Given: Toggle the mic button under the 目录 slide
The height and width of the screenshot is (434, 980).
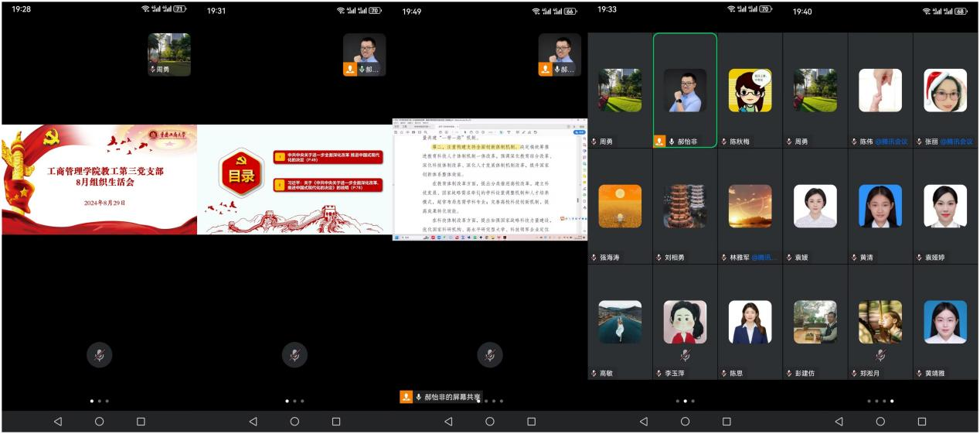Looking at the screenshot, I should [x=294, y=355].
